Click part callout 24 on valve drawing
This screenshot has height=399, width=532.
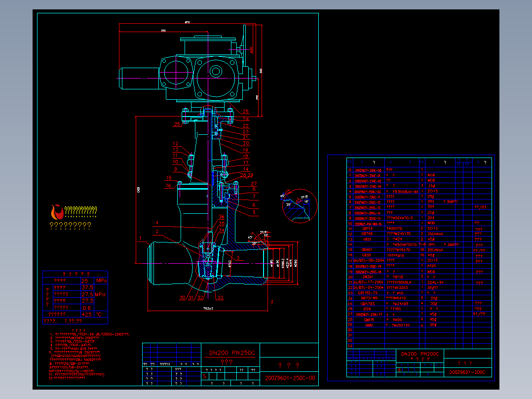click(x=246, y=119)
